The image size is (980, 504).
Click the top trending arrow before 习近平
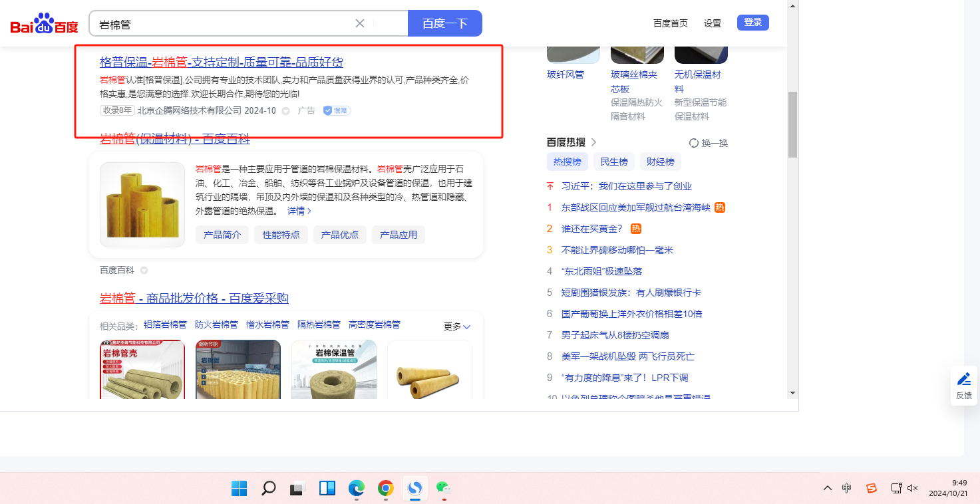[x=550, y=186]
